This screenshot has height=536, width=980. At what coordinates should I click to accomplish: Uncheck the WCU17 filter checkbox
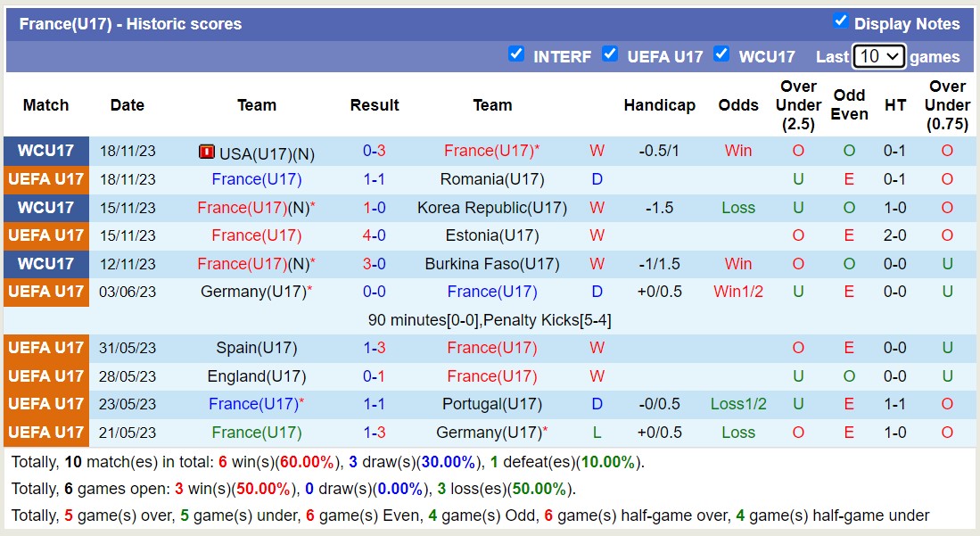click(x=721, y=54)
